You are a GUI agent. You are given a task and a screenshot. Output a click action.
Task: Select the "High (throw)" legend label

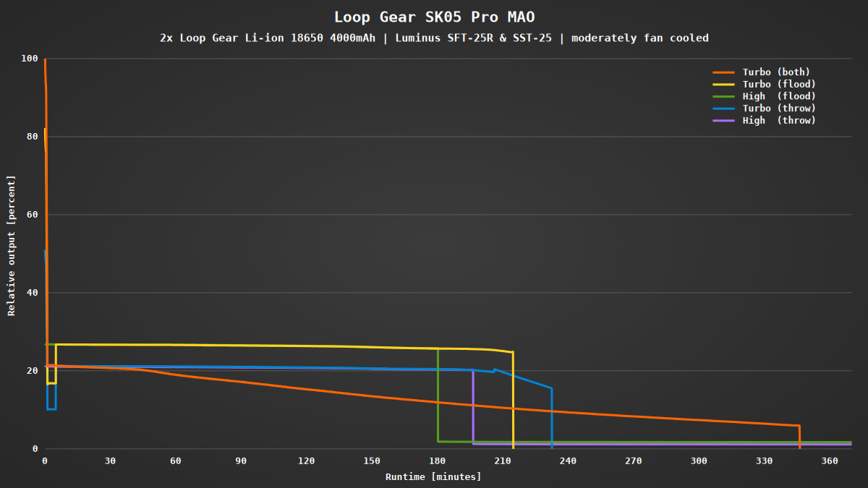pyautogui.click(x=779, y=121)
